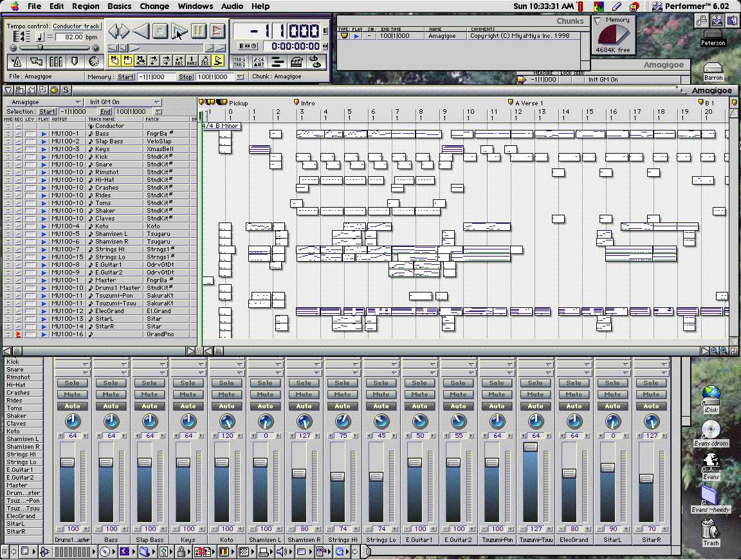Arm recording with the Record button
741x560 pixels.
coord(217,31)
